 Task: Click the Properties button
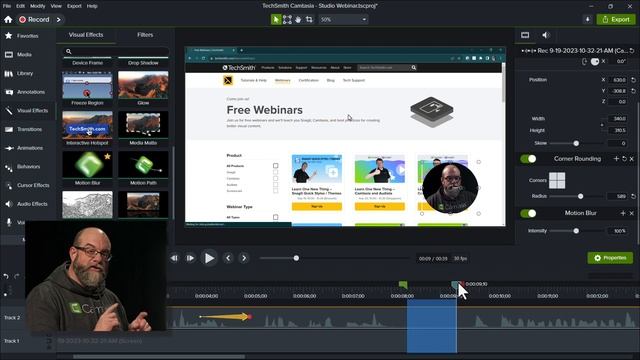pos(610,258)
